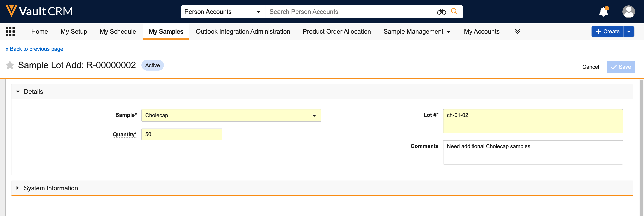Mark record as favorite with star

tap(10, 65)
